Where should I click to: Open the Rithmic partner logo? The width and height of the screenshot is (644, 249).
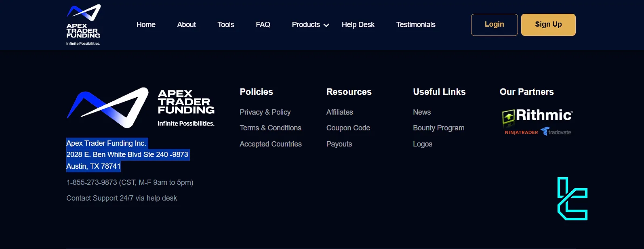point(537,115)
